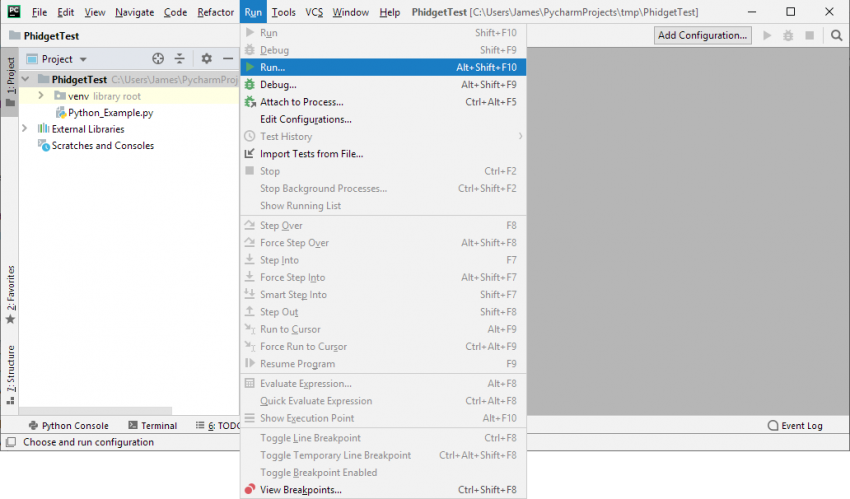Image resolution: width=850 pixels, height=499 pixels.
Task: Expand the venv folder
Action: 41,95
